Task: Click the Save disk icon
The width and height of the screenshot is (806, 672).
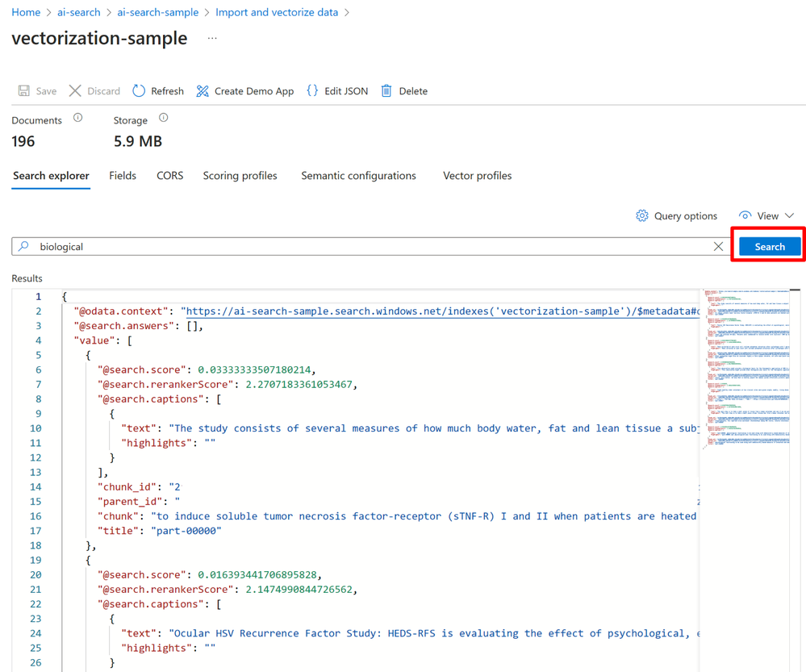Action: pyautogui.click(x=23, y=91)
